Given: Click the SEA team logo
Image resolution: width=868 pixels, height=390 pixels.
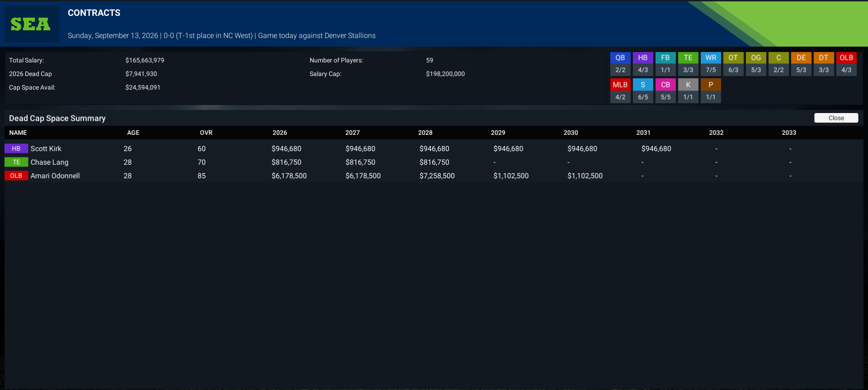Looking at the screenshot, I should point(31,24).
